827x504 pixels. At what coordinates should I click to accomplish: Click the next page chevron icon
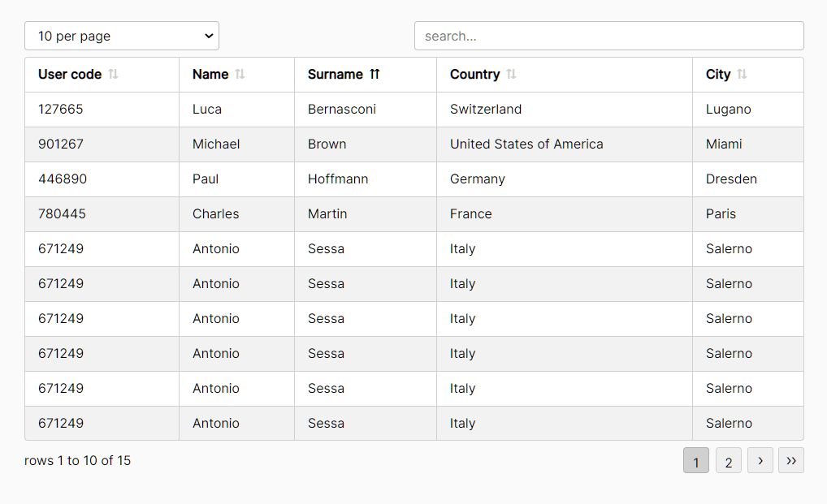pos(760,460)
